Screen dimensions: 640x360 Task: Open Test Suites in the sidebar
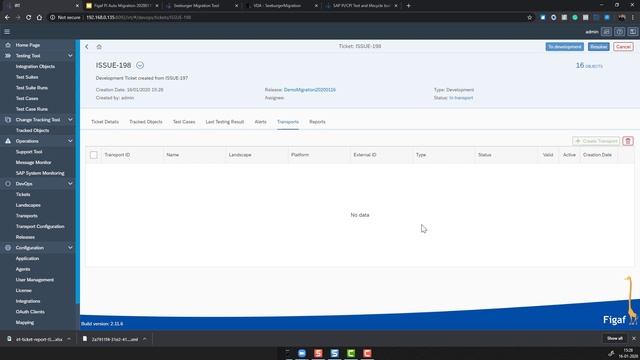point(27,77)
